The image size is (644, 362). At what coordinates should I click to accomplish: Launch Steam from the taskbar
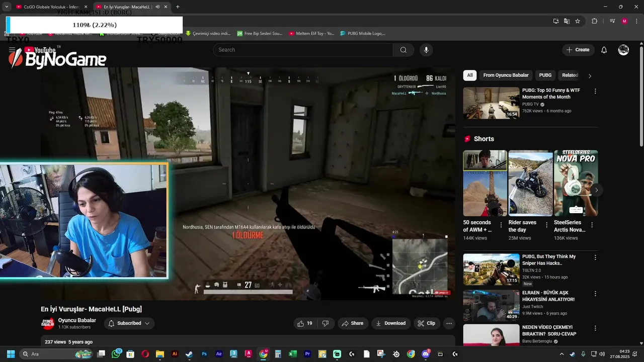pyautogui.click(x=189, y=354)
